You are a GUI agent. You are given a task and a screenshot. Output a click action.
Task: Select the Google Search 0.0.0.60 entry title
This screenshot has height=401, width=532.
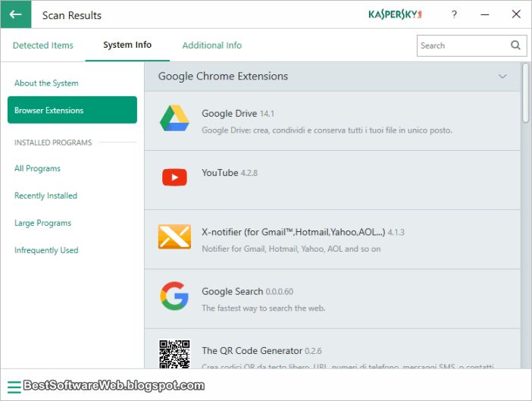coord(247,291)
